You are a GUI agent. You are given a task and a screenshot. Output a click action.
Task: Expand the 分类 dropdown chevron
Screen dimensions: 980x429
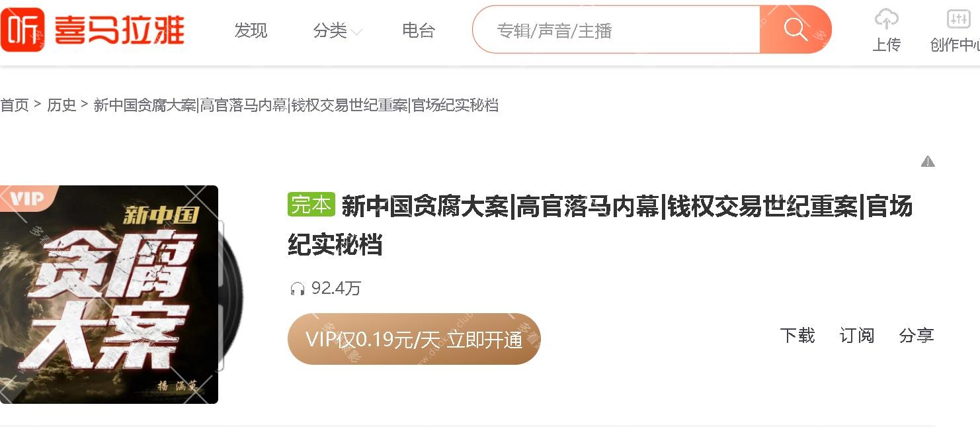click(356, 32)
